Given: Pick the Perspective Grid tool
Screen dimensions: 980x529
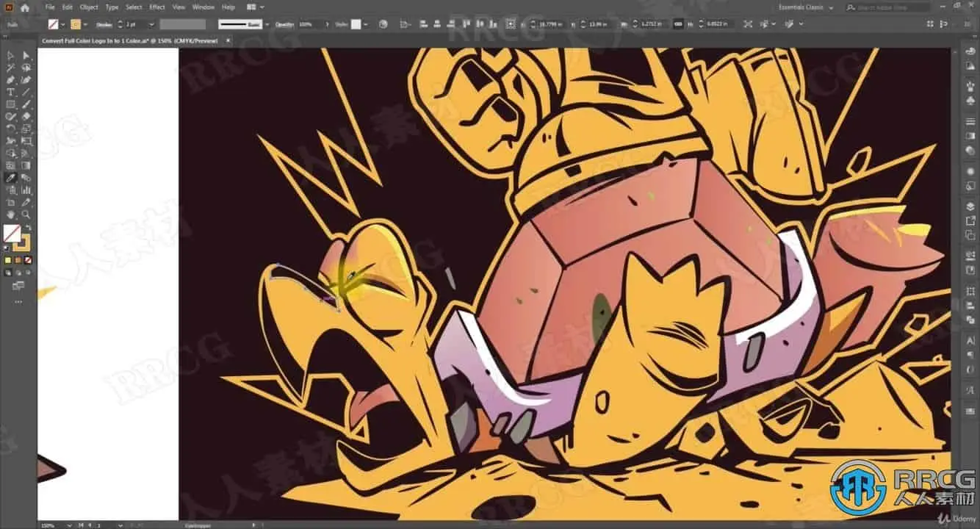Looking at the screenshot, I should [x=26, y=153].
